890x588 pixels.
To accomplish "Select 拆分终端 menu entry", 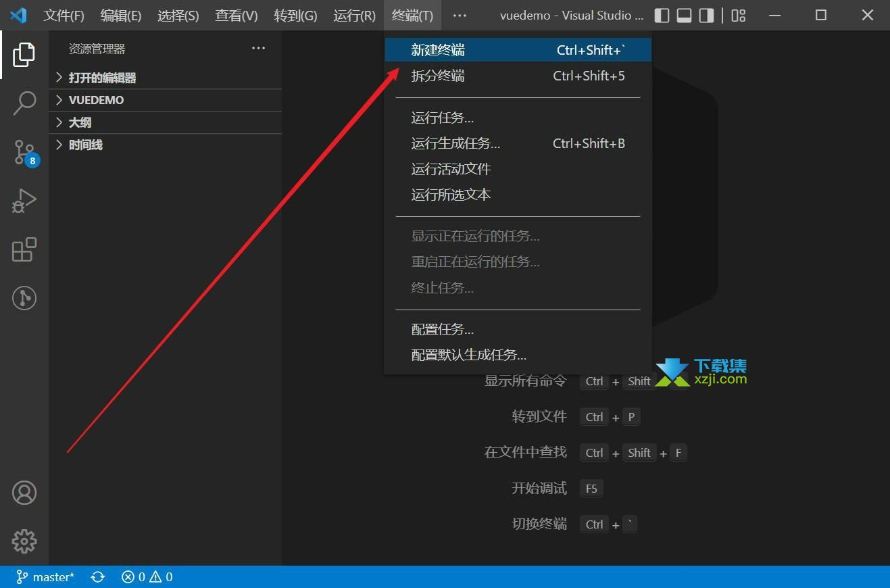I will (x=518, y=76).
